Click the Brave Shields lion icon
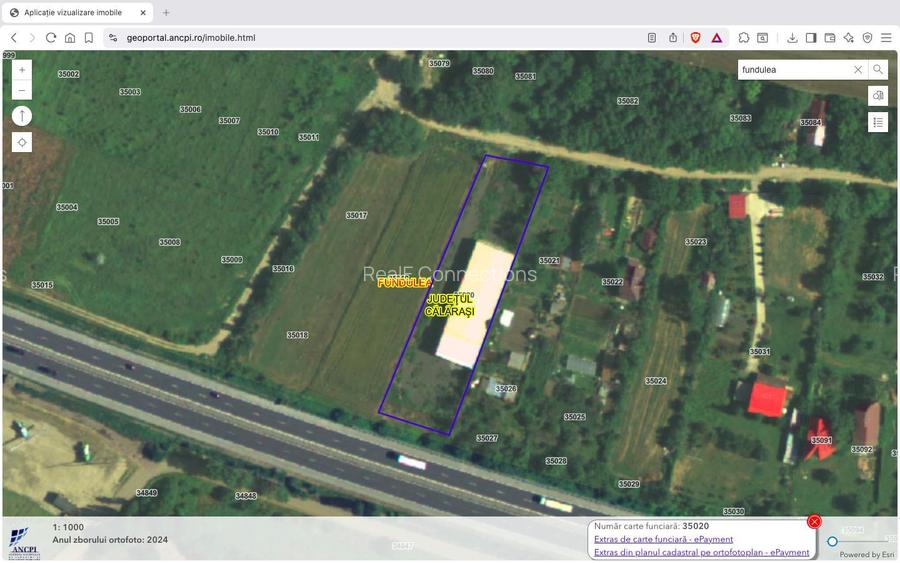 [x=695, y=38]
